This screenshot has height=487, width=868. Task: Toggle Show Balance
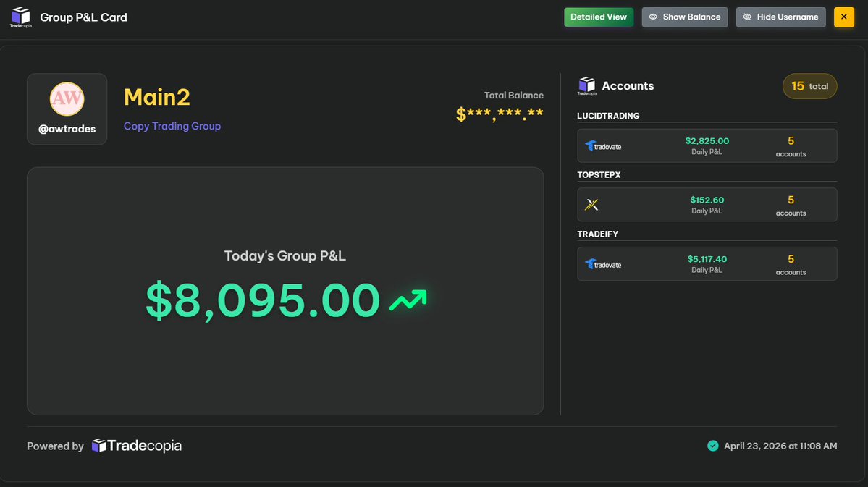point(685,17)
